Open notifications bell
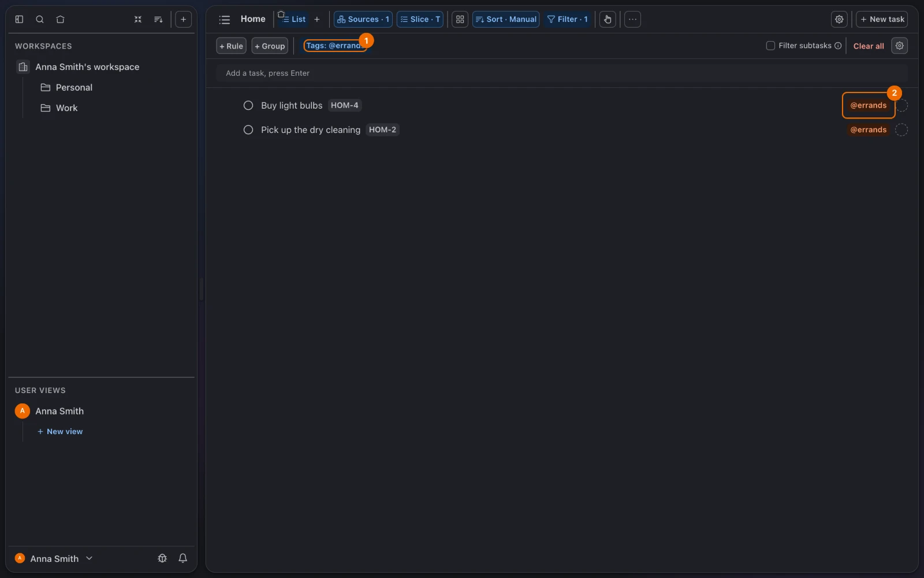 coord(183,558)
